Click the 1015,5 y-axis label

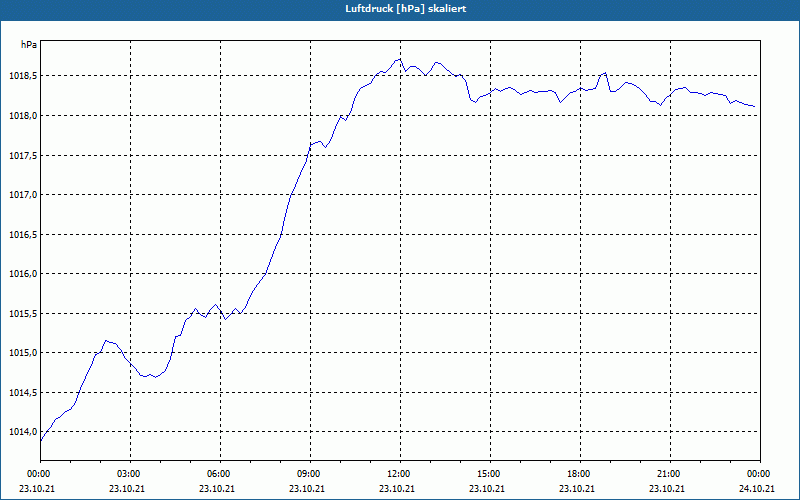coord(21,314)
